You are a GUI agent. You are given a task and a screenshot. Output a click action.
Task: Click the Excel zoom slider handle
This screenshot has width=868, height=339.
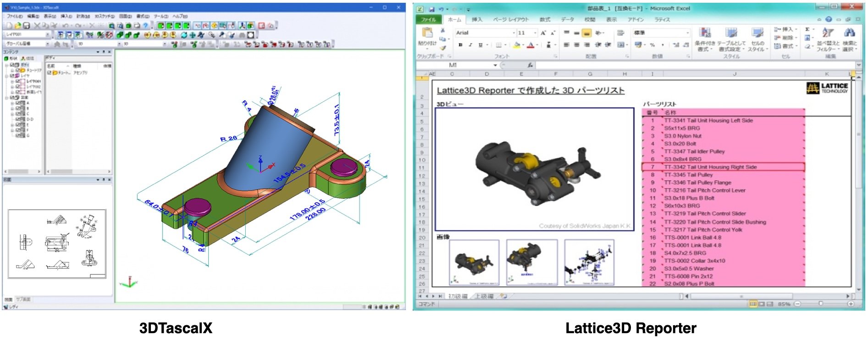pyautogui.click(x=821, y=304)
